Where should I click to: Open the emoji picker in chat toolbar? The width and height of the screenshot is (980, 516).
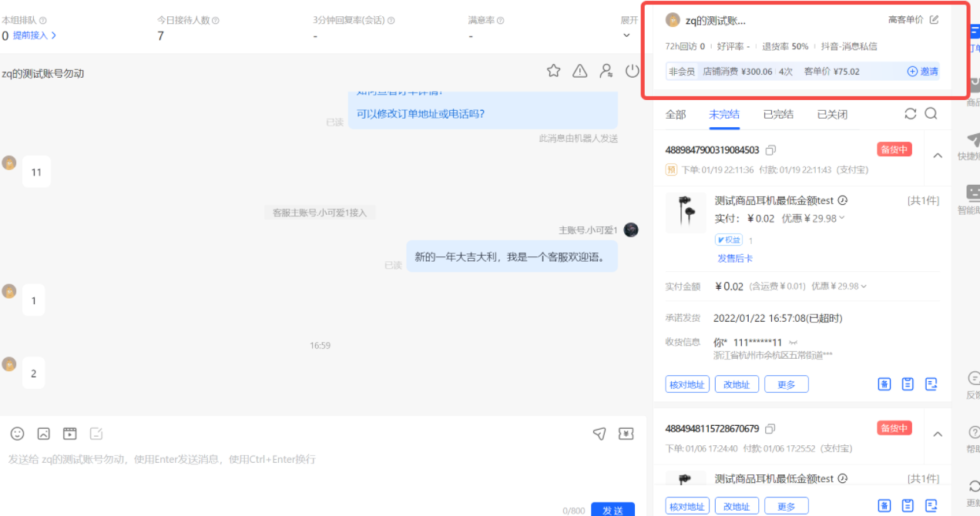pos(17,434)
